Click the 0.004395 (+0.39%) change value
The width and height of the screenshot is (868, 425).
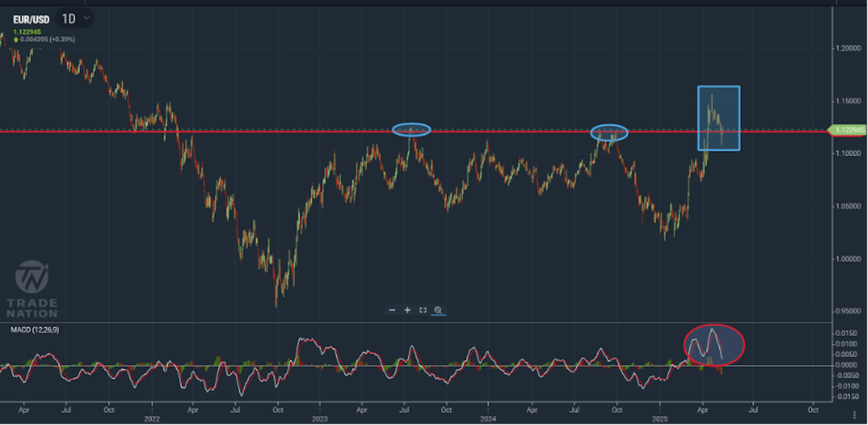click(x=47, y=39)
